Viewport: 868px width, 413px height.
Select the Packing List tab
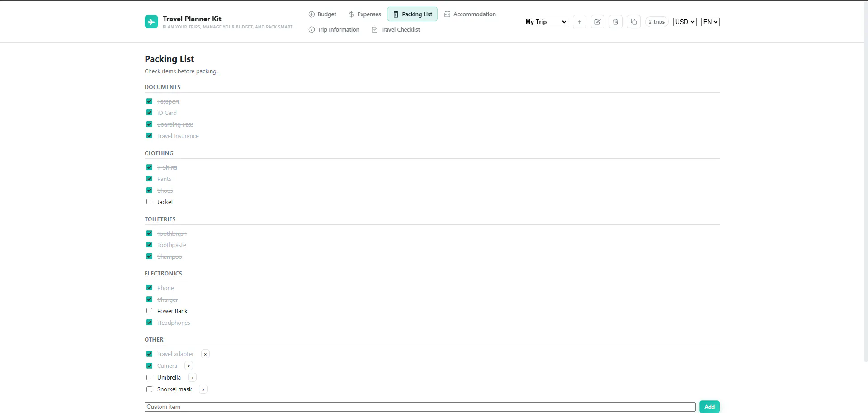click(x=412, y=14)
